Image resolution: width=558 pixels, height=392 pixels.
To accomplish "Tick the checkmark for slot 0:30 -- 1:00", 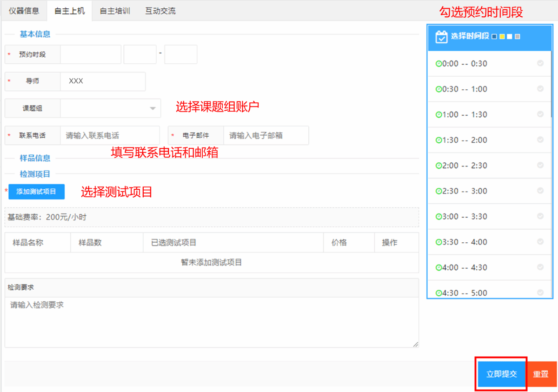I will click(540, 89).
